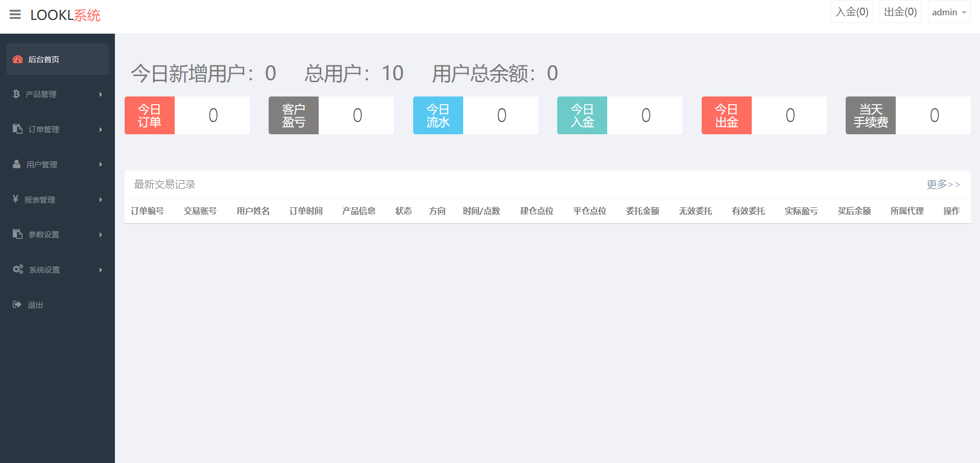Click the bitcoin icon for 产品管理

click(16, 94)
